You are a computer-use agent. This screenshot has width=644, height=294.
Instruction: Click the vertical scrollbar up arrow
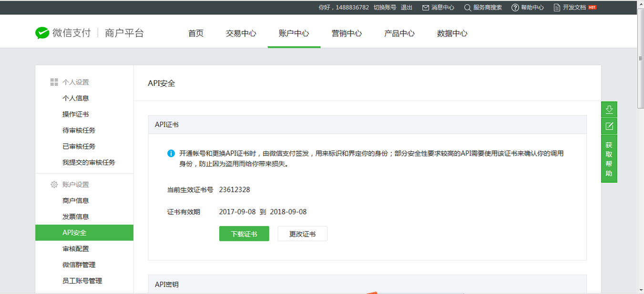641,3
